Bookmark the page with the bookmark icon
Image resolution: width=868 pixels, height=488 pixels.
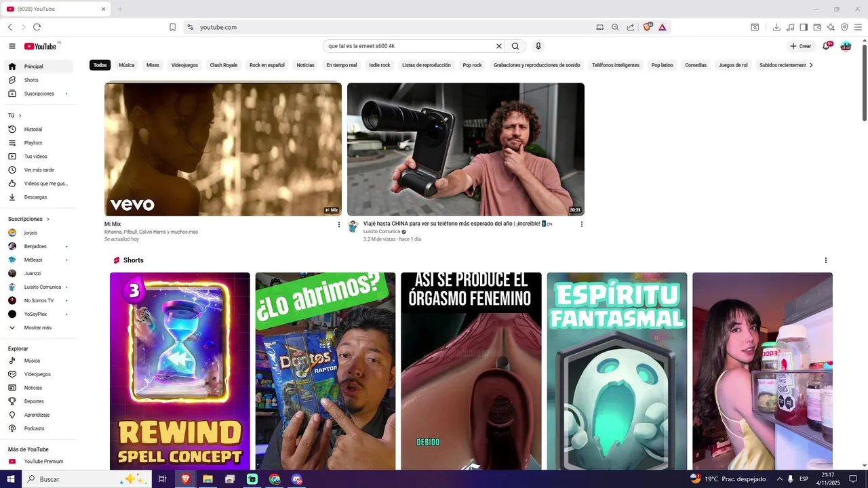click(x=172, y=27)
